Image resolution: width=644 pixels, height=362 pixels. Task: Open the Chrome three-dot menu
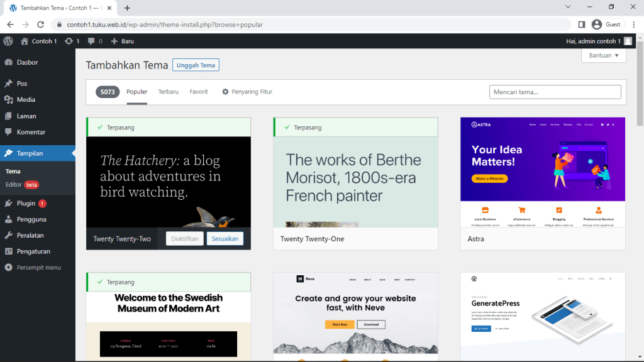(634, 25)
